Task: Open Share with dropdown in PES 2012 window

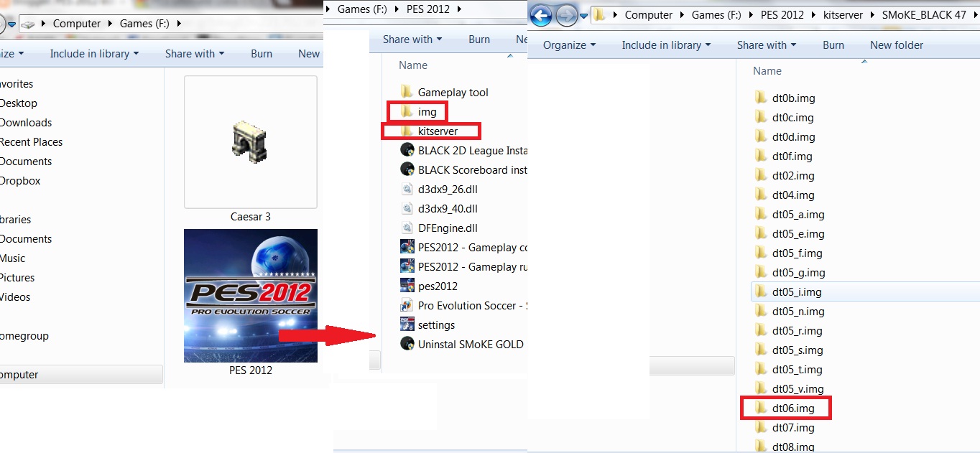Action: (x=412, y=39)
